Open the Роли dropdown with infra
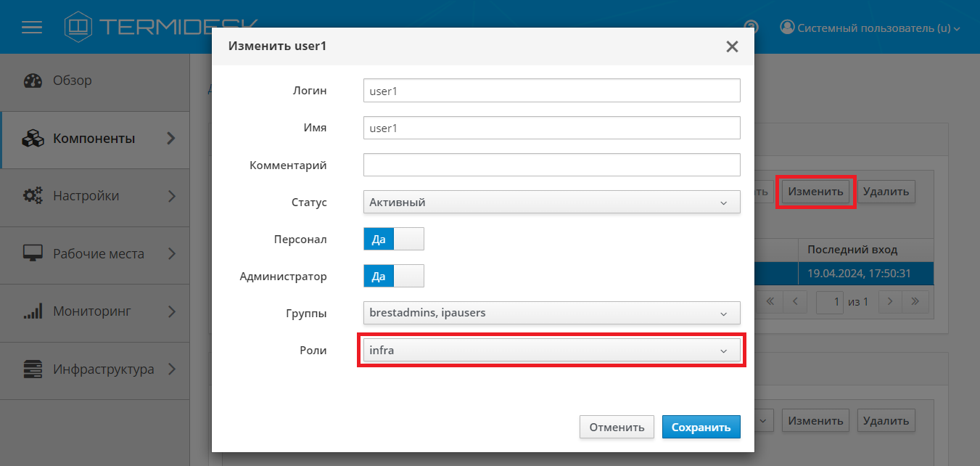Screen dimensions: 980x466 pos(551,351)
